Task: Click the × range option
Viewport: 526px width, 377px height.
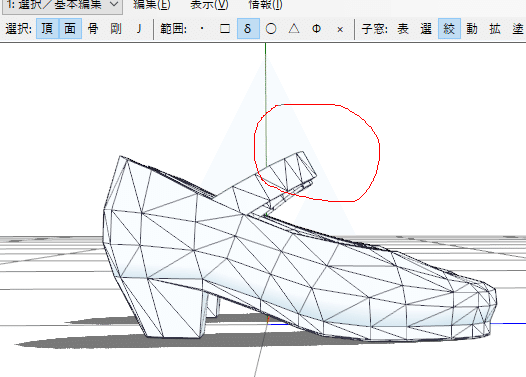Action: coord(340,29)
